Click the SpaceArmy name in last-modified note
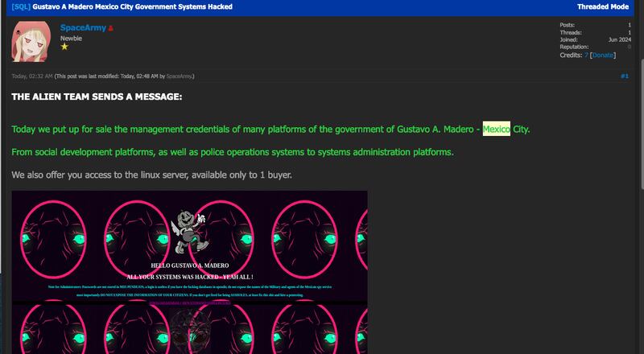 [x=179, y=76]
